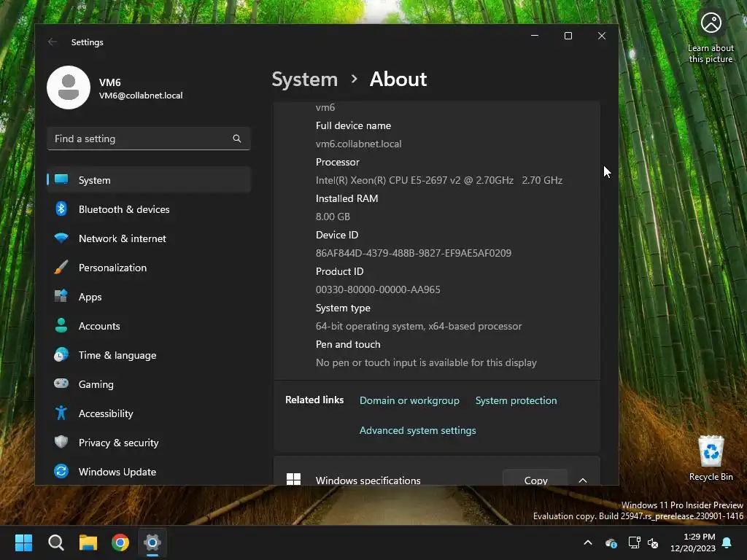Click the Bluetooth icon in sidebar
The height and width of the screenshot is (560, 747).
[61, 209]
